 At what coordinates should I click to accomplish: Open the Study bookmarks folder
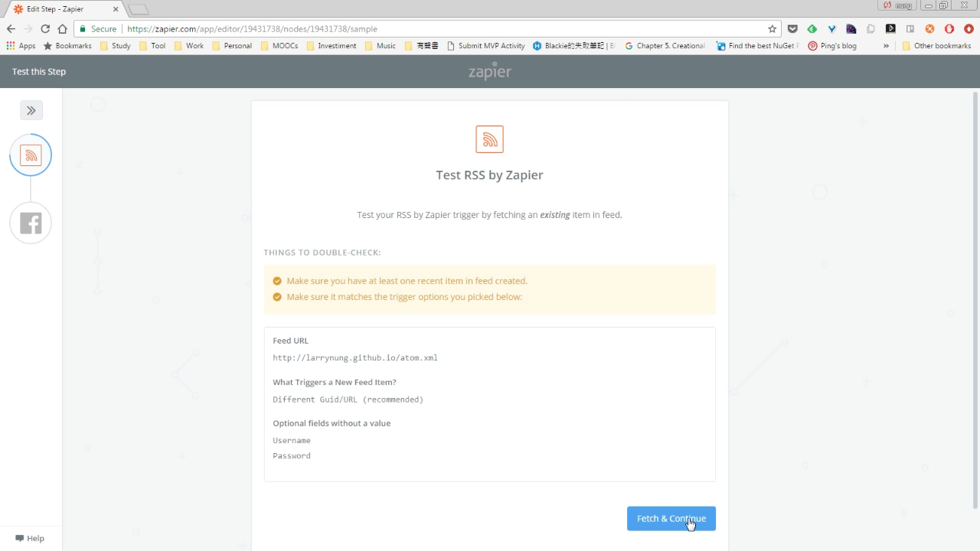click(116, 46)
